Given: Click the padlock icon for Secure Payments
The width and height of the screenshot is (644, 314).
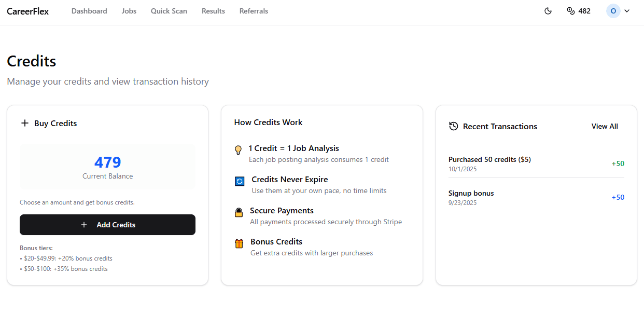Looking at the screenshot, I should click(x=239, y=212).
